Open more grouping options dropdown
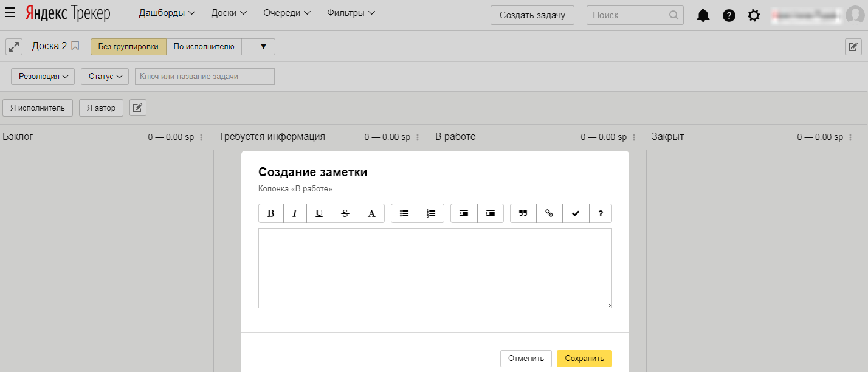This screenshot has height=372, width=868. click(258, 47)
